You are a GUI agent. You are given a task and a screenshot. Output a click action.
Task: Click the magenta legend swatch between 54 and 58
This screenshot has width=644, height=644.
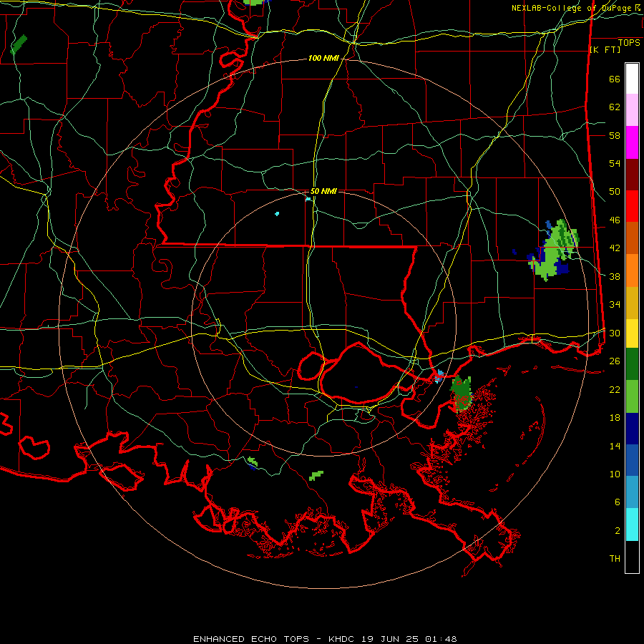click(x=632, y=142)
